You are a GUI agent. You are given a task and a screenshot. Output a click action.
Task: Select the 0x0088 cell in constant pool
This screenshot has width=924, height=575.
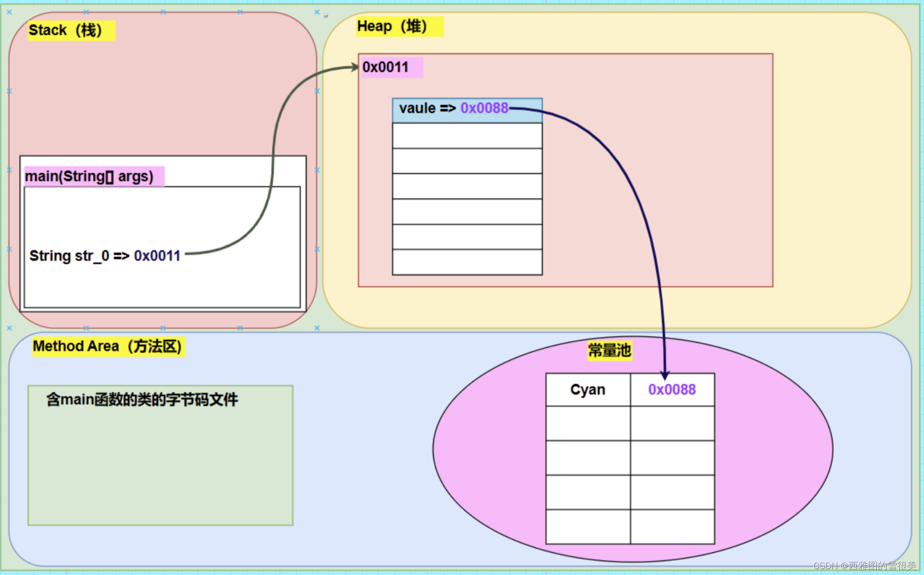[x=672, y=390]
